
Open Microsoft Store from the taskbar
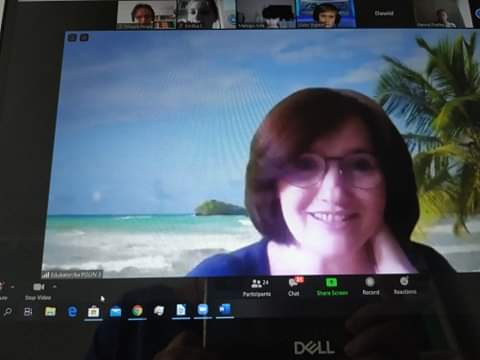tap(94, 312)
